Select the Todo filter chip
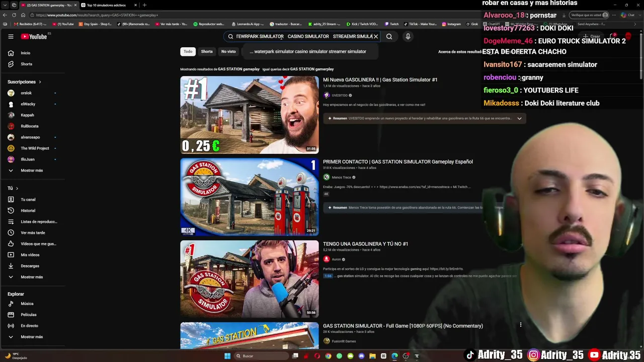The image size is (644, 362). [188, 51]
